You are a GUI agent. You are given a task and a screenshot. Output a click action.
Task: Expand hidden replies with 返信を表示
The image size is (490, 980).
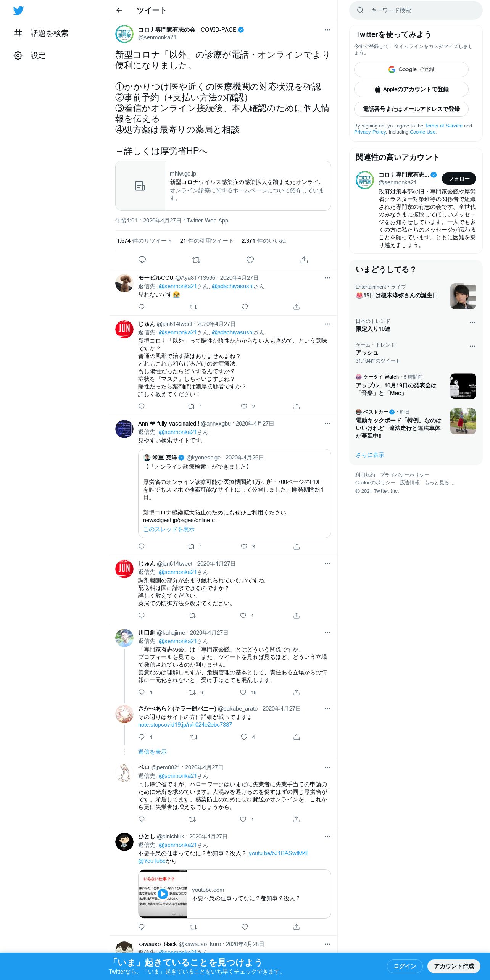coord(152,751)
